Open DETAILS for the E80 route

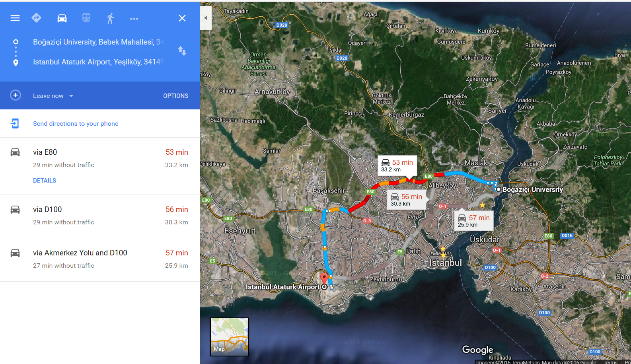click(45, 181)
